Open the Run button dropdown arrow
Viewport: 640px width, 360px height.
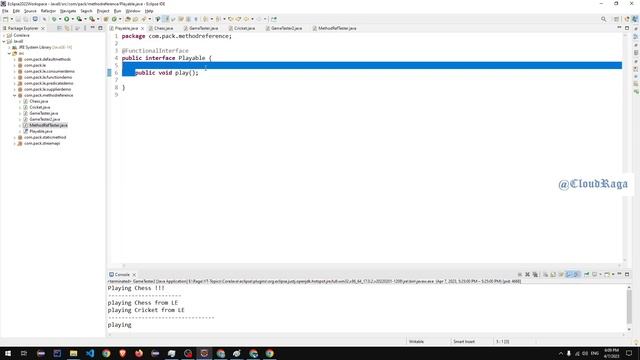(73, 19)
